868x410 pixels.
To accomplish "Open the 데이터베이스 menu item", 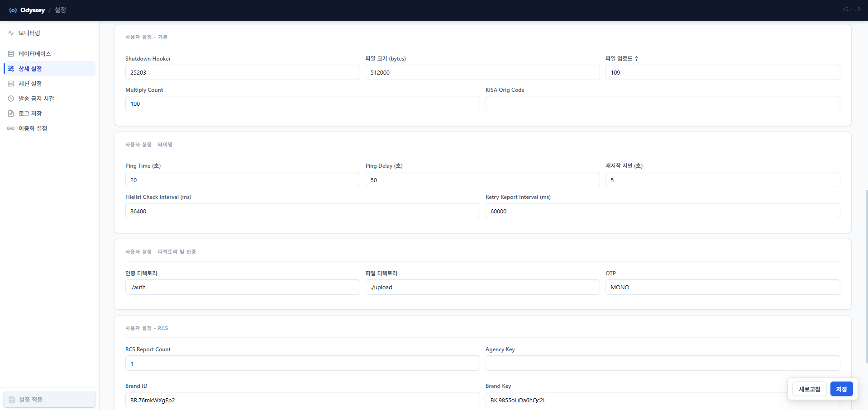I will [x=50, y=54].
